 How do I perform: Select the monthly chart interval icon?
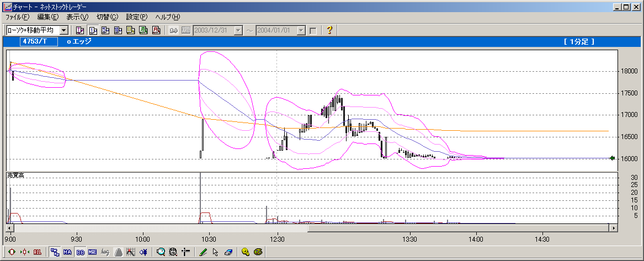(156, 30)
